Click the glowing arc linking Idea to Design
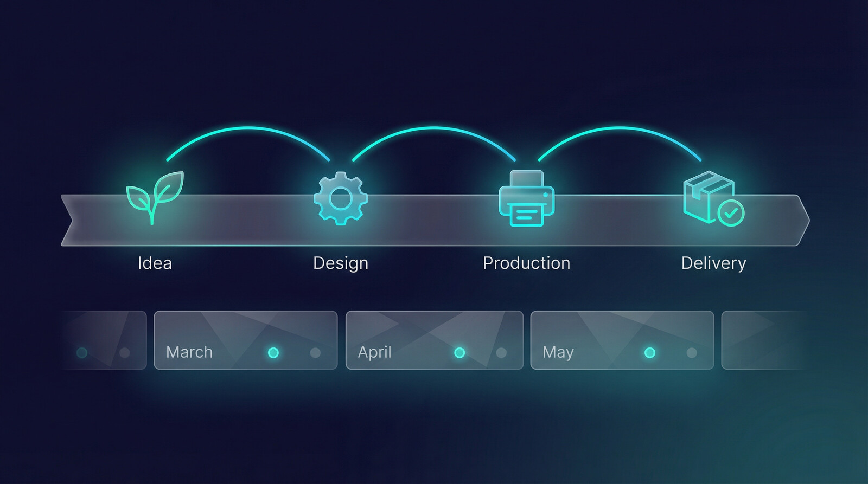Screen dimensions: 868x484 (248, 129)
